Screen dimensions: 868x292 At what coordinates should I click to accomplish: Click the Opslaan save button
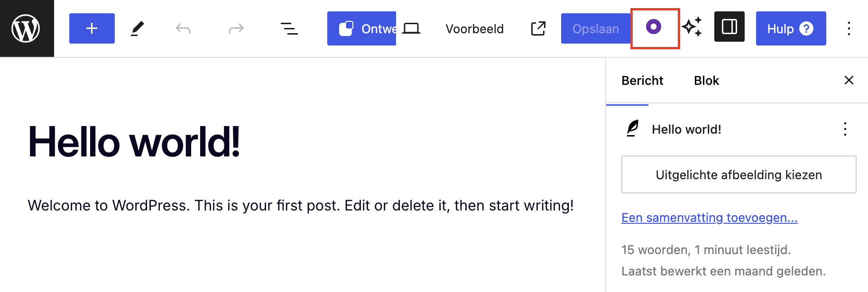point(595,29)
